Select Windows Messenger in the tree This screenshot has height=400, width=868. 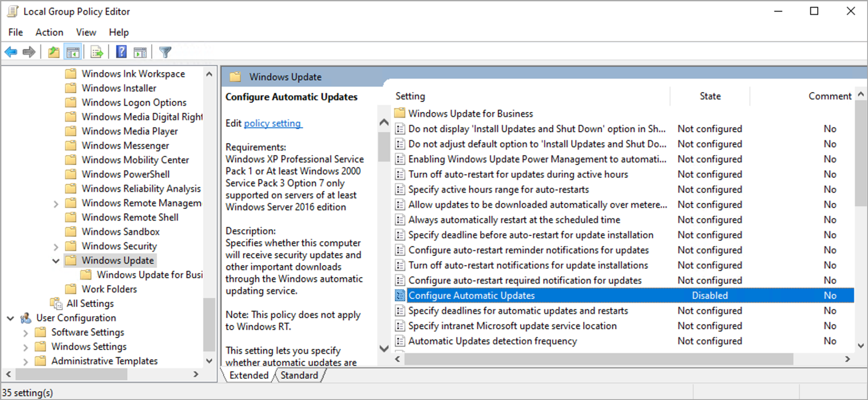pos(125,145)
